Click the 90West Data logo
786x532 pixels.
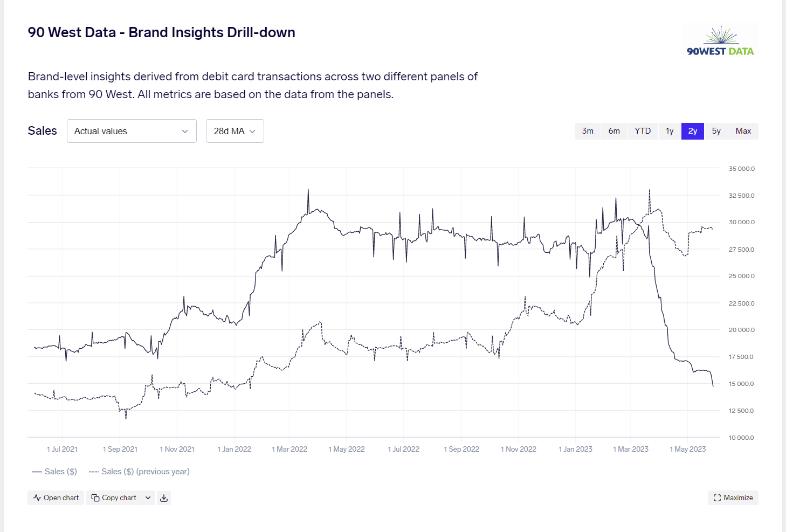tap(720, 42)
